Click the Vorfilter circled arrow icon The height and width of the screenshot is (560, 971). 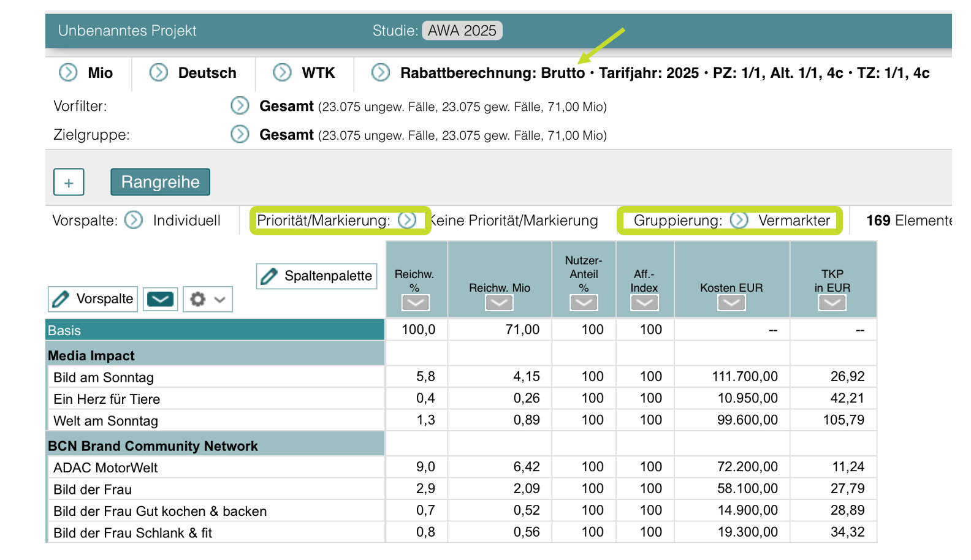[240, 106]
